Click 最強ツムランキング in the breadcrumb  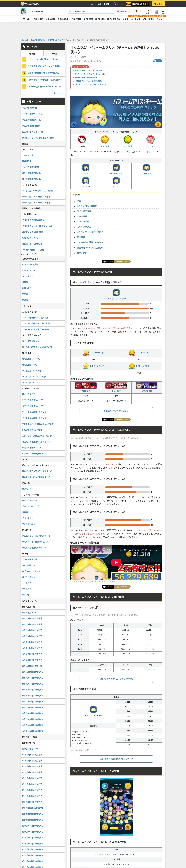(55, 40)
